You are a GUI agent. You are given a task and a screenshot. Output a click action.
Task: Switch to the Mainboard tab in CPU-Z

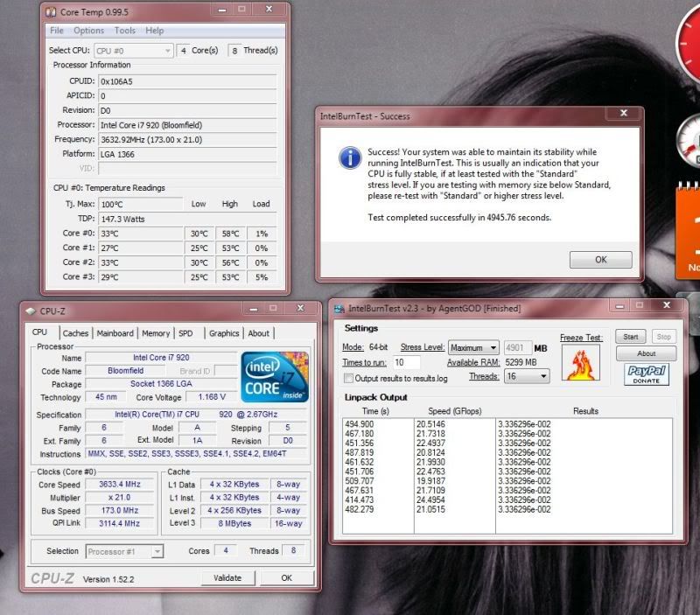pyautogui.click(x=115, y=333)
